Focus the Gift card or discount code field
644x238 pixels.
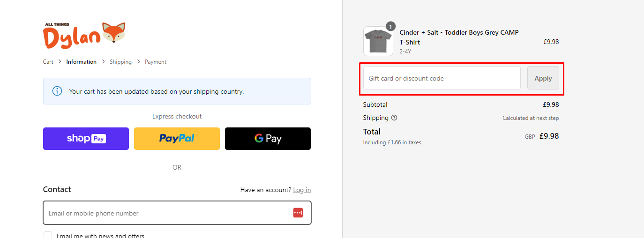point(442,78)
